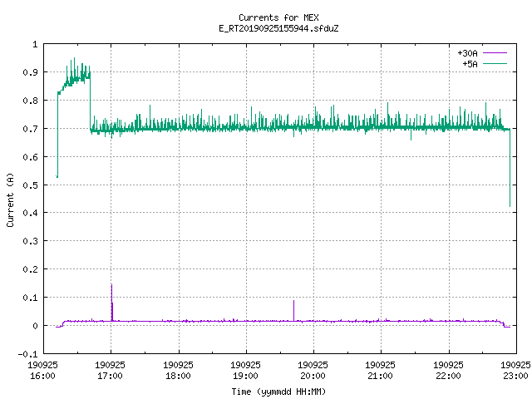The height and width of the screenshot is (399, 532).
Task: Click the x-axis label 190925 18:00
Action: click(178, 370)
